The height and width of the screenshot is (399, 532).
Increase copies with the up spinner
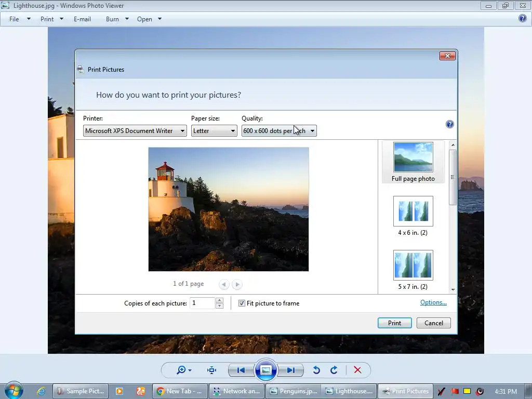220,300
